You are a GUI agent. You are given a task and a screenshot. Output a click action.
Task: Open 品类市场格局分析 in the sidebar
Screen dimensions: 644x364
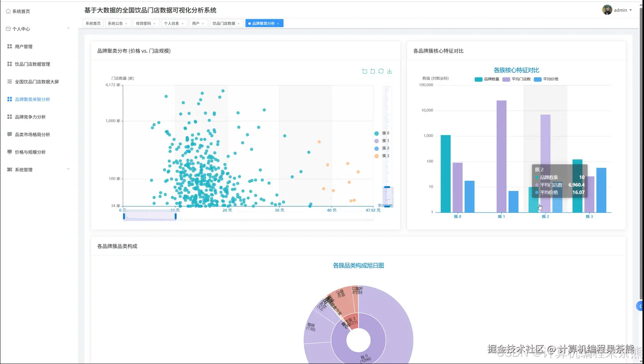(x=32, y=134)
